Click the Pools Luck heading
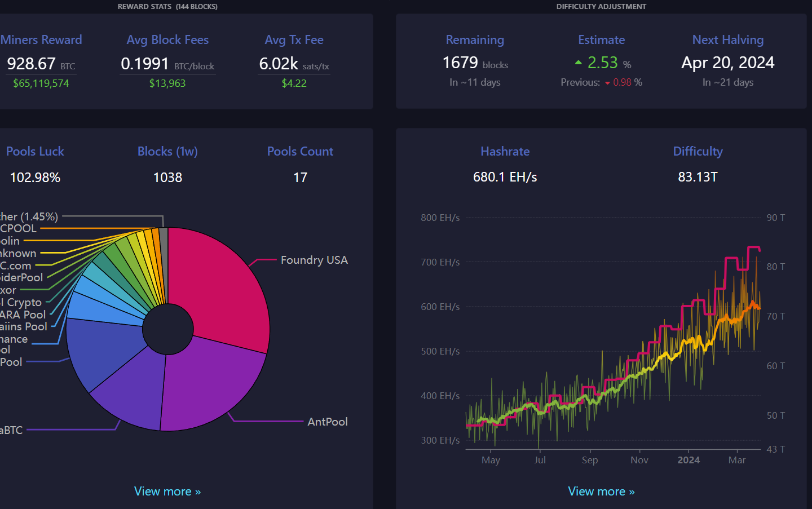This screenshot has width=812, height=509. click(35, 151)
